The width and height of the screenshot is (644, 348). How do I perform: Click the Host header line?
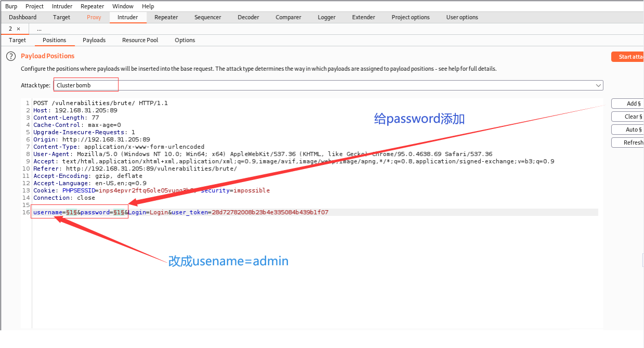75,110
